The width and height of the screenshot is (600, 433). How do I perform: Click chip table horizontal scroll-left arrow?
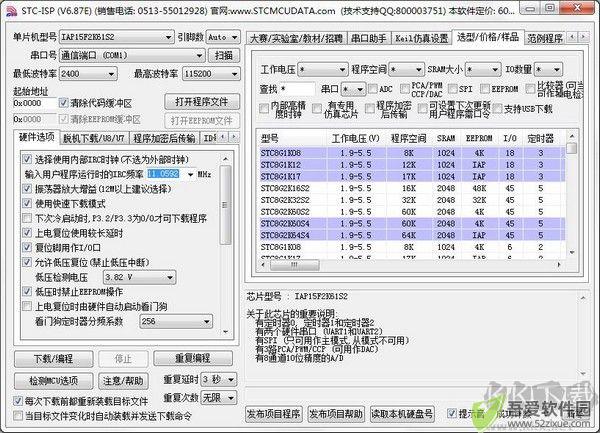262,265
